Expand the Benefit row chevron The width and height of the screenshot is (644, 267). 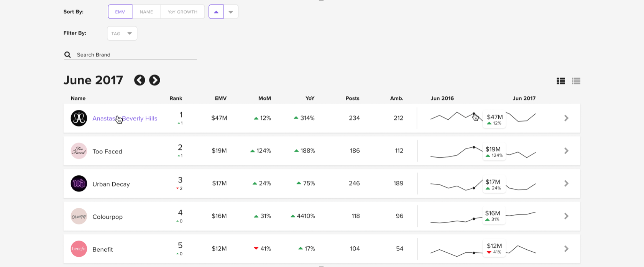(566, 249)
